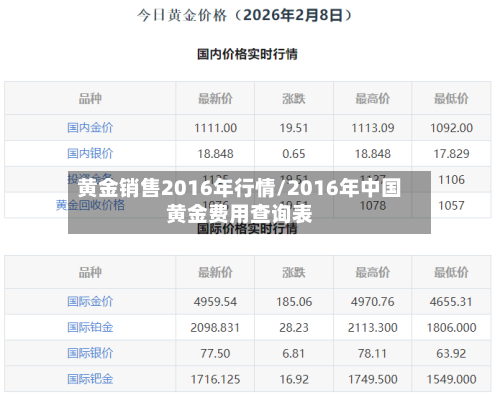Open the 国际钯金 link
This screenshot has height=405, width=500.
click(90, 379)
